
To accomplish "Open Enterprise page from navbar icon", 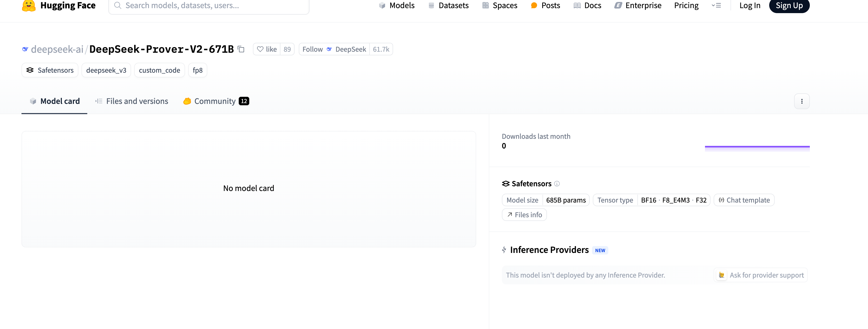I will [618, 6].
